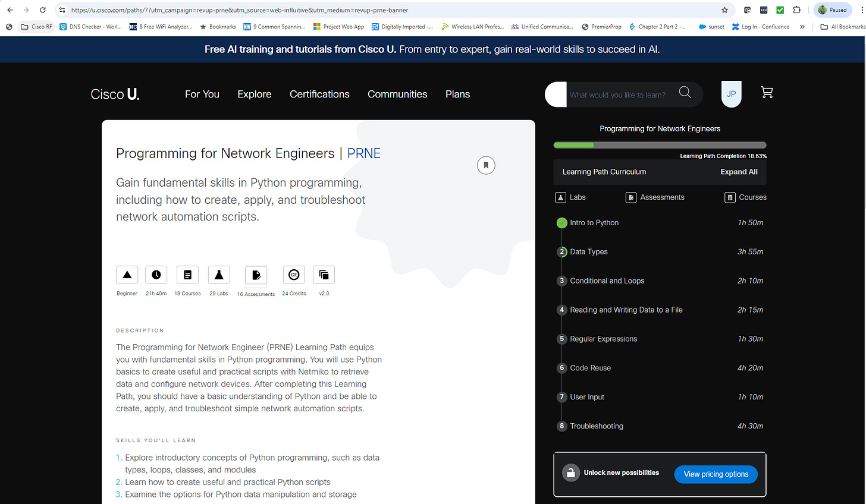Click the Intro to Python module row
The height and width of the screenshot is (504, 866).
point(660,223)
